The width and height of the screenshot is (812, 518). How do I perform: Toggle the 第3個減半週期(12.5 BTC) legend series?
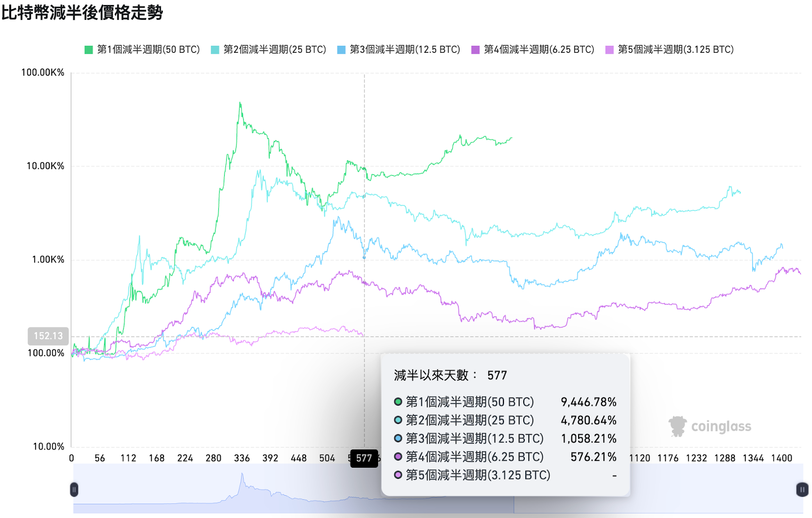pos(398,49)
